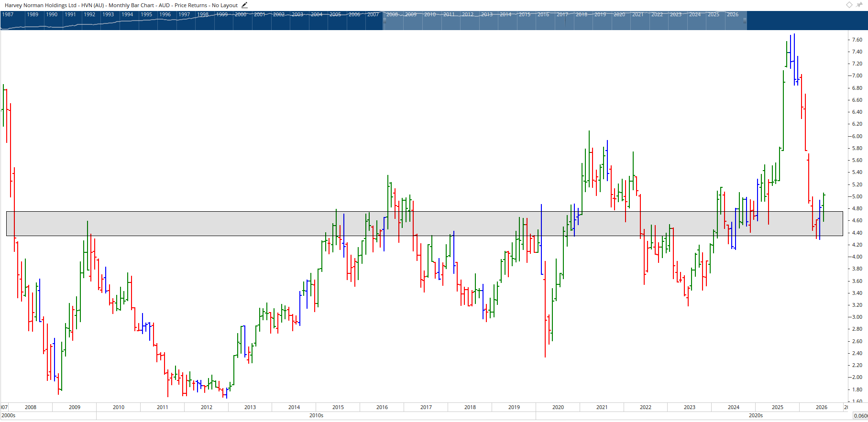Viewport: 868px width, 422px height.
Task: Click the 2018 label on date axis
Action: (x=470, y=407)
